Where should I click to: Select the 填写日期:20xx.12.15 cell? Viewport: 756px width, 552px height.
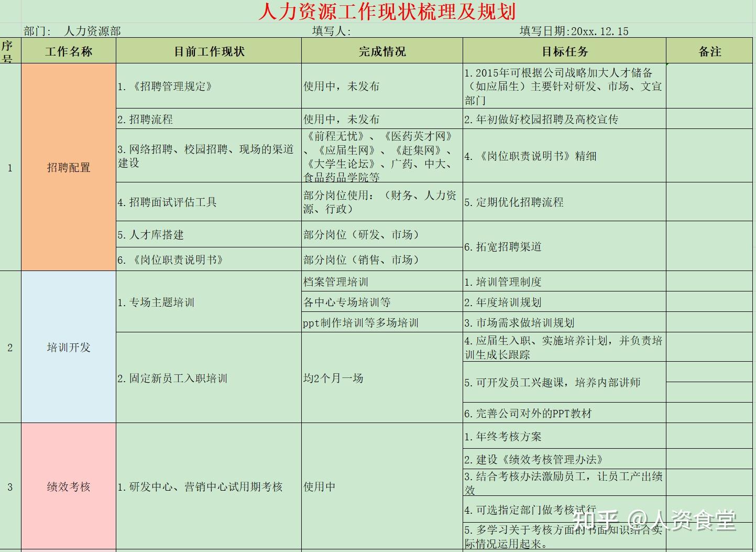(573, 31)
